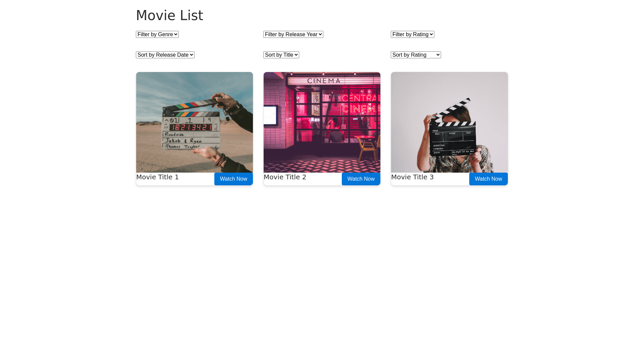Click the handwritten Jakob & Ryan slate text

pos(183,141)
